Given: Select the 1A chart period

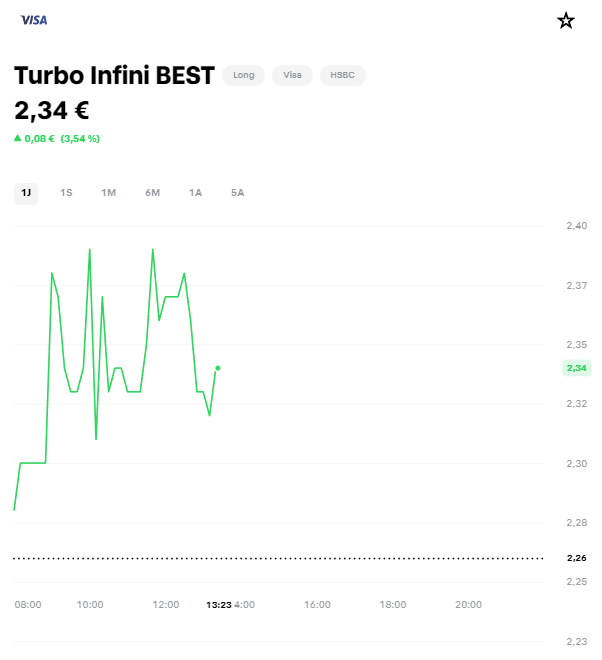Looking at the screenshot, I should 195,192.
